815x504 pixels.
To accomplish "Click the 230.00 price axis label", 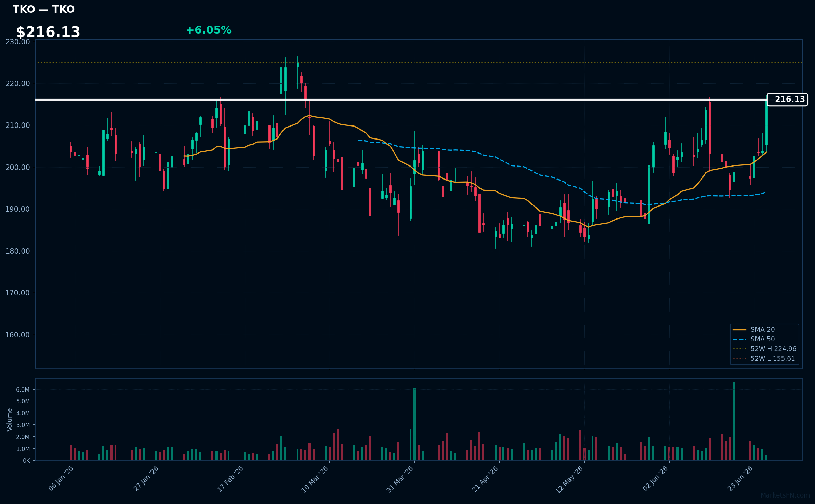I will tap(17, 42).
